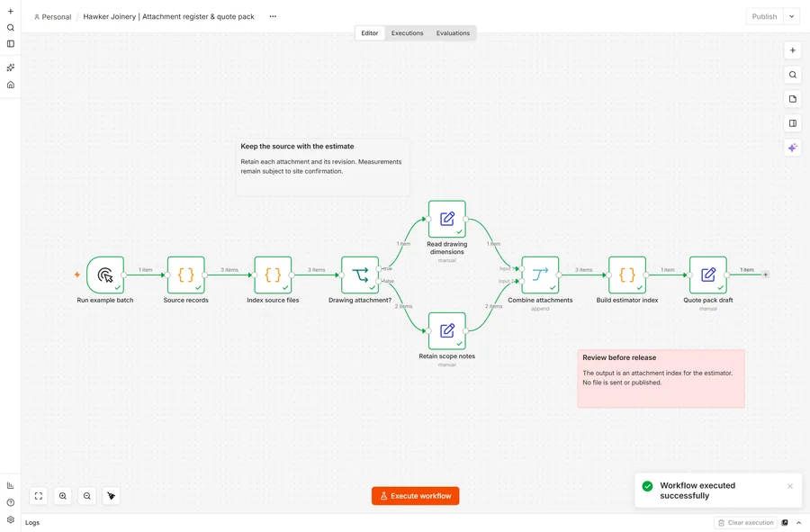Open the Personal project breadcrumb
The height and width of the screenshot is (532, 810).
point(52,16)
